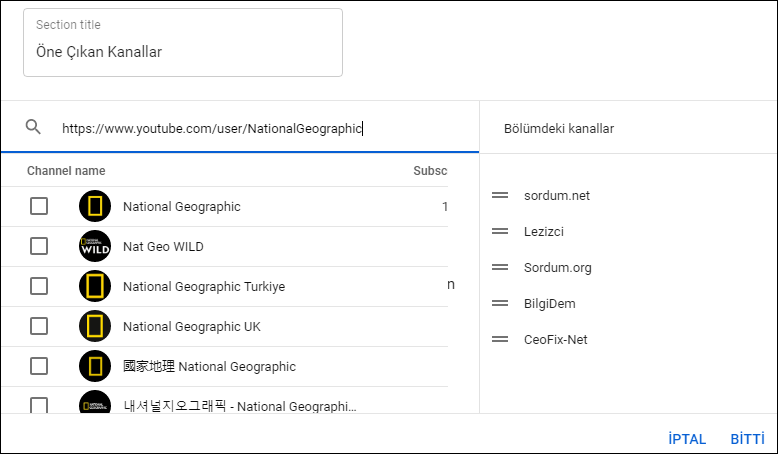This screenshot has height=454, width=778.
Task: Click the Channel name column header
Action: coord(66,171)
